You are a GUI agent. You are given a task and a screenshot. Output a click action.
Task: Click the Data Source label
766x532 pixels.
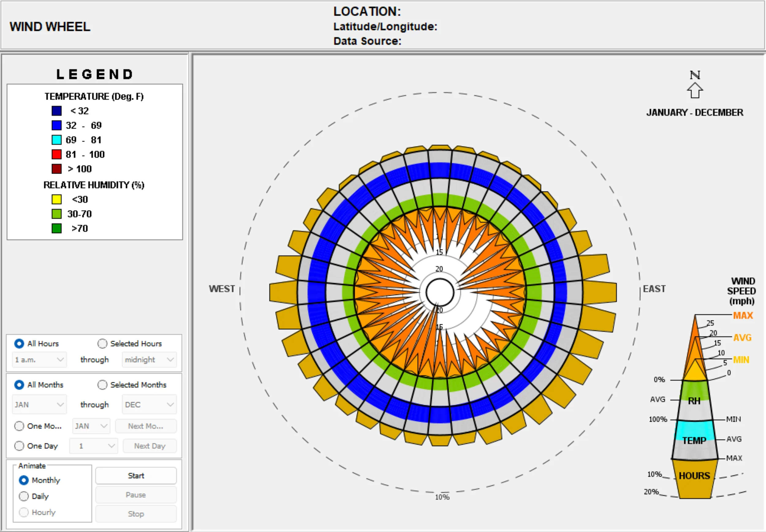click(367, 41)
